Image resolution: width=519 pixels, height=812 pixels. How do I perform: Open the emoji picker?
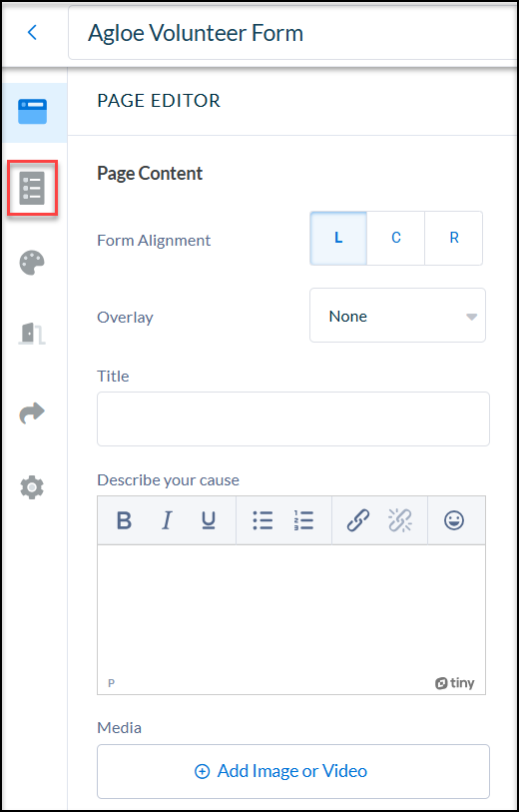[454, 520]
